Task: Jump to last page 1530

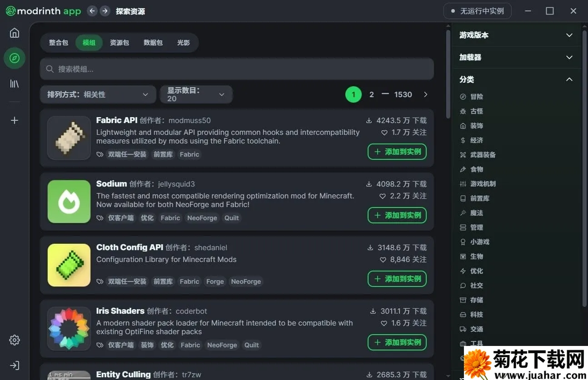Action: 403,94
